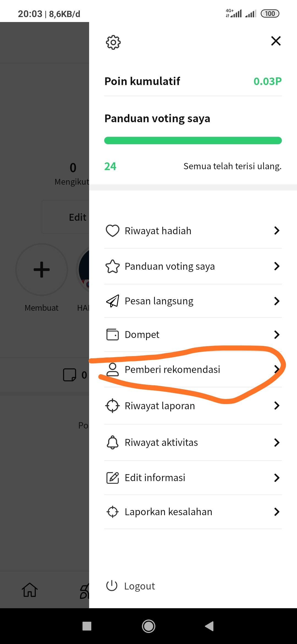Tap the Logout text link
Viewport: 297px width, 644px height.
[139, 586]
